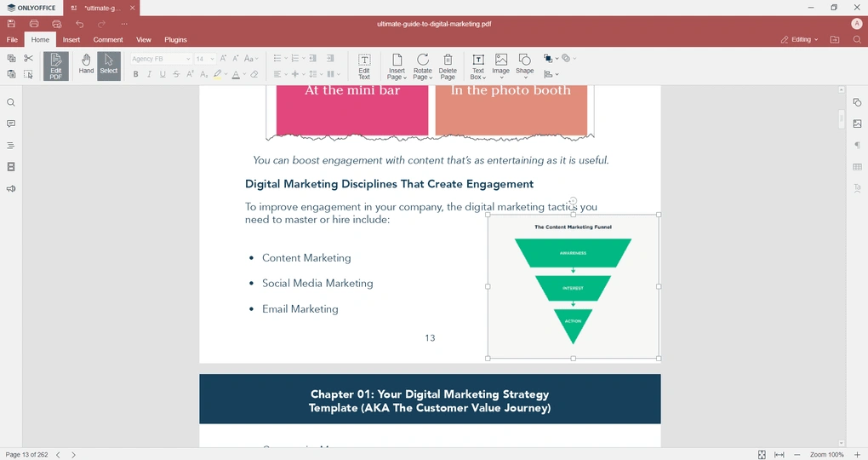This screenshot has height=460, width=868.
Task: Switch to the Comment tab
Action: (x=108, y=40)
